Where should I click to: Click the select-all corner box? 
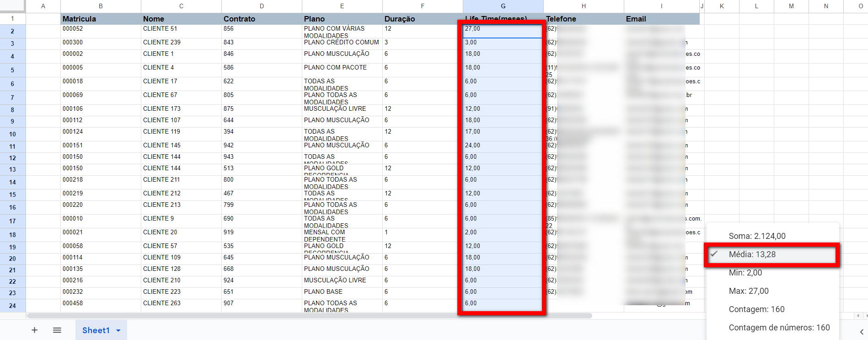[12, 6]
